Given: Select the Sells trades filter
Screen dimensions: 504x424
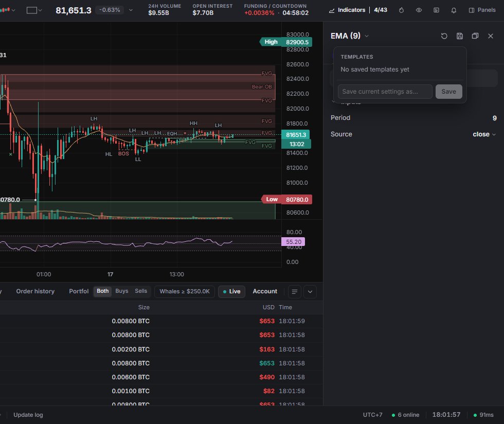Looking at the screenshot, I should (x=141, y=291).
